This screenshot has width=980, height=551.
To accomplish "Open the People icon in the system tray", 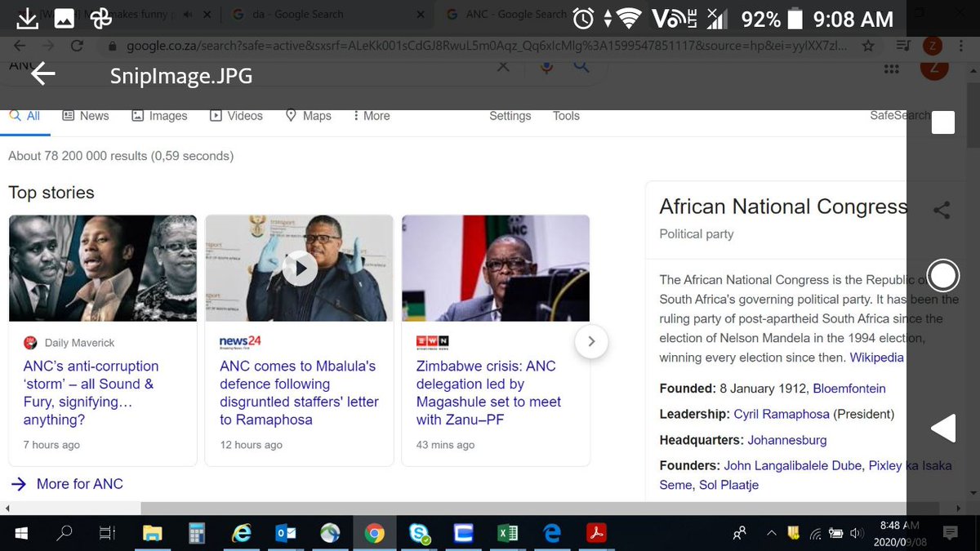I will (740, 534).
